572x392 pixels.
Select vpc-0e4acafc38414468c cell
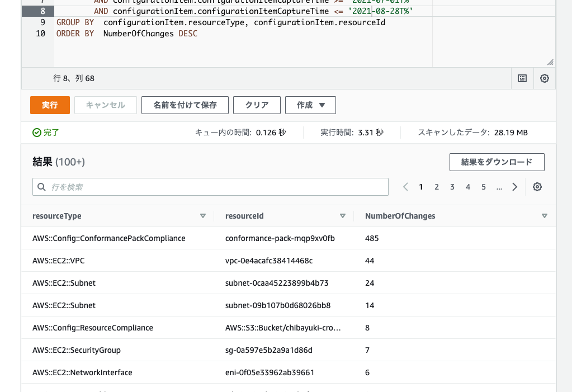pyautogui.click(x=269, y=261)
